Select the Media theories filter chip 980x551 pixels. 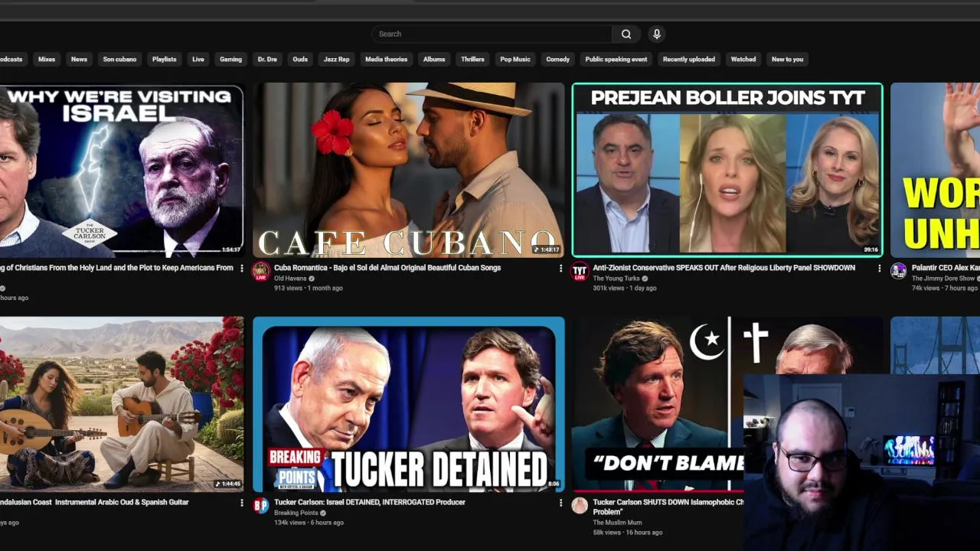[386, 59]
